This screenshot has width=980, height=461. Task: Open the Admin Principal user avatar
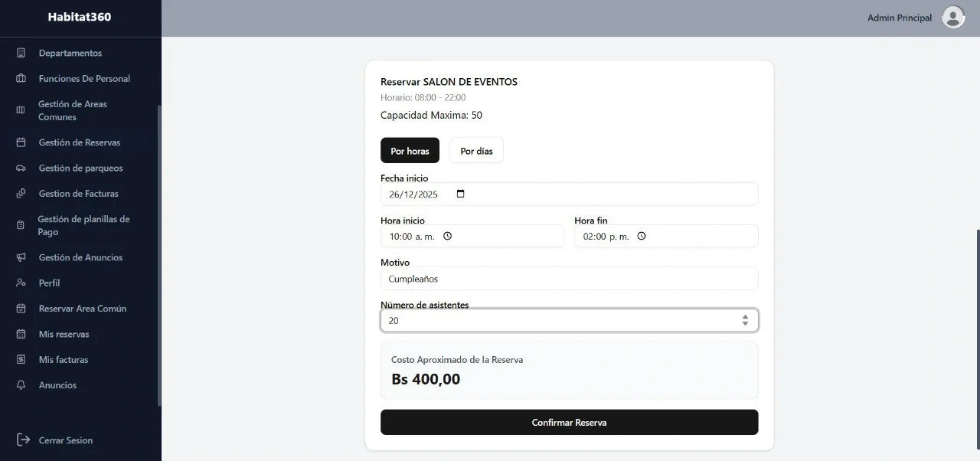[x=952, y=18]
